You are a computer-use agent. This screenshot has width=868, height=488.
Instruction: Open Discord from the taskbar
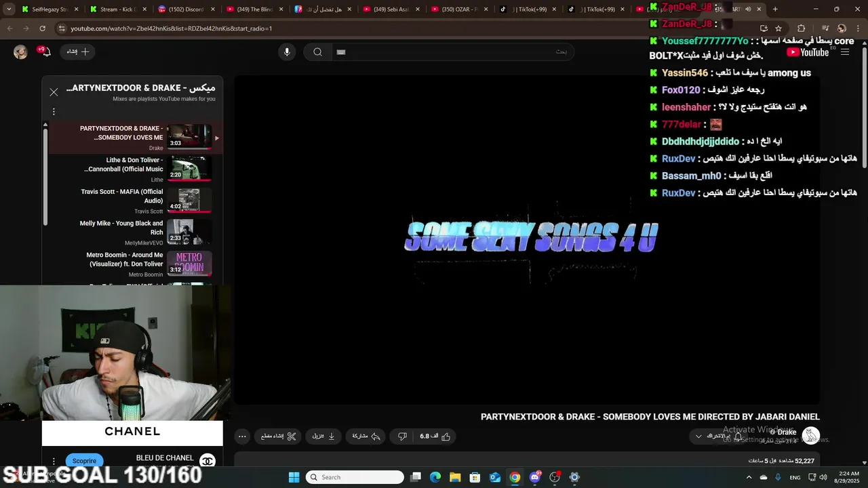pos(535,477)
